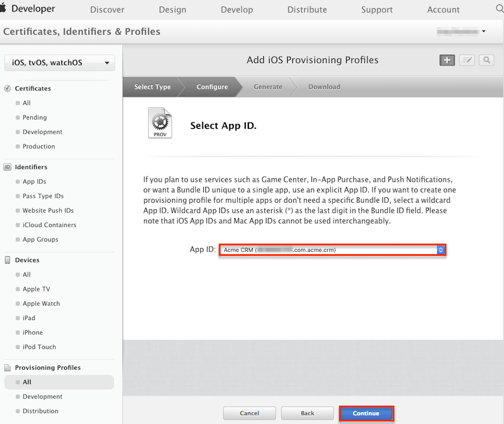Screen dimensions: 504x424
Task: Select All under Devices
Action: (x=27, y=275)
